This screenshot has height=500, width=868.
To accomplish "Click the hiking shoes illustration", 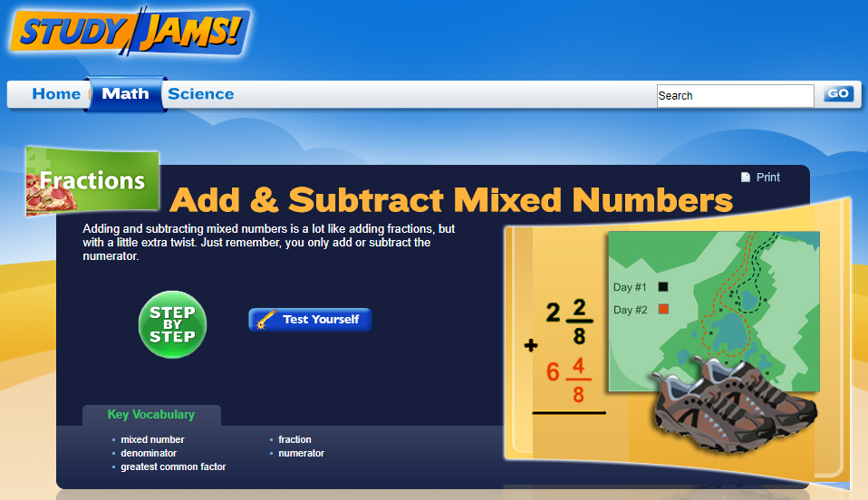I will point(734,404).
